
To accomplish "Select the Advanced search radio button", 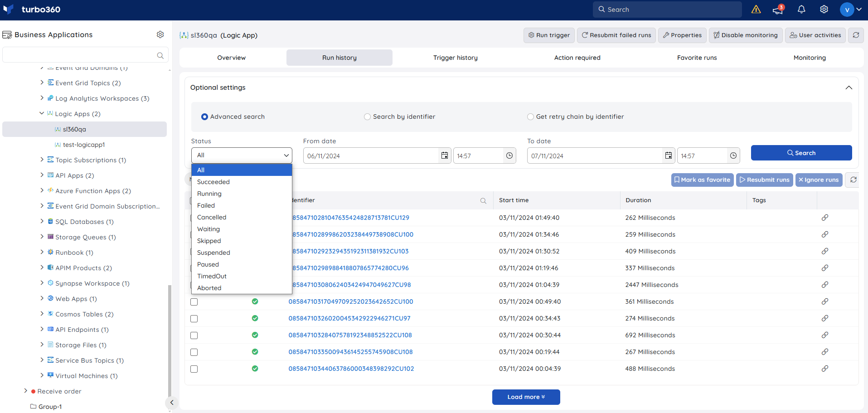I will pyautogui.click(x=204, y=117).
